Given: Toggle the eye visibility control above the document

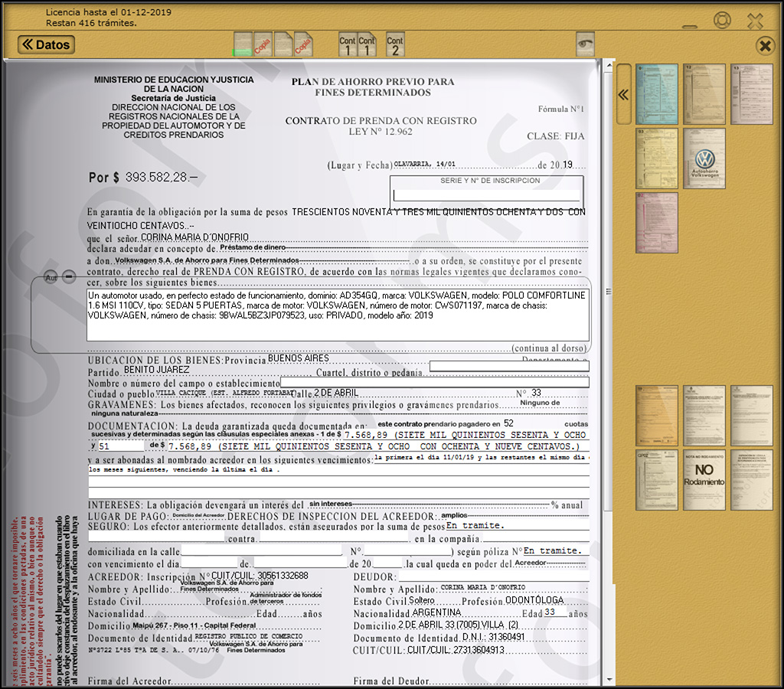Looking at the screenshot, I should (x=586, y=44).
